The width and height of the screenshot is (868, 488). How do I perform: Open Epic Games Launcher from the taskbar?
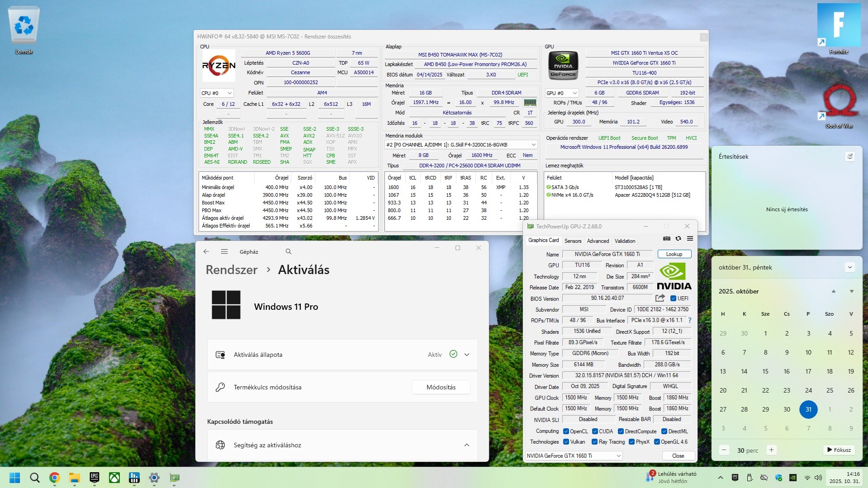pos(94,478)
